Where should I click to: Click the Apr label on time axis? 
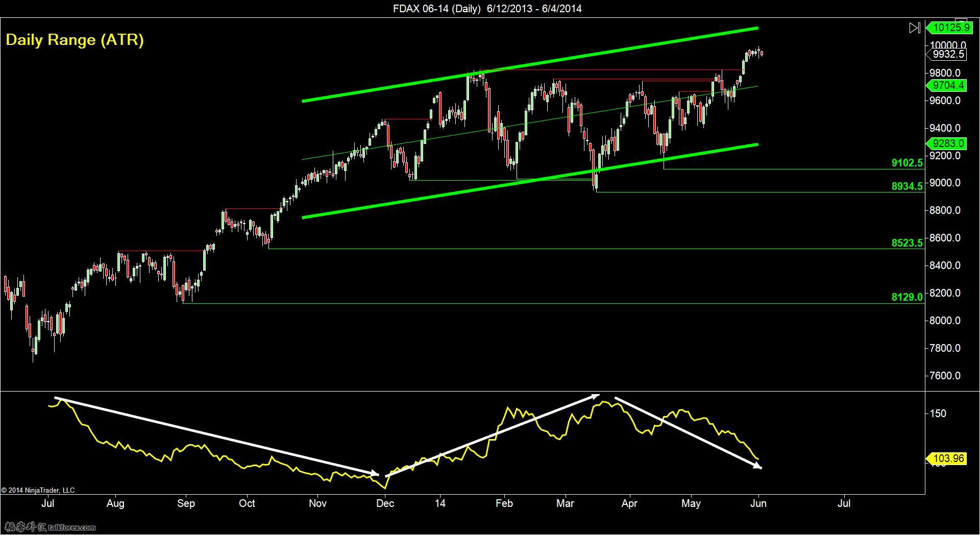point(629,504)
